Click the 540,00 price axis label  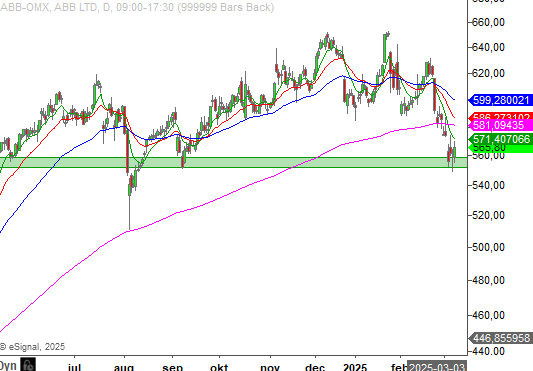click(x=488, y=185)
